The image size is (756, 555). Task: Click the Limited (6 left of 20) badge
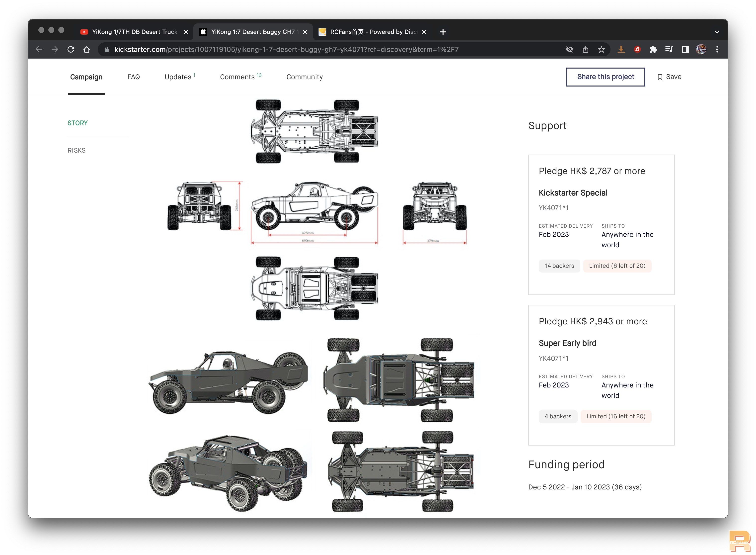tap(617, 266)
